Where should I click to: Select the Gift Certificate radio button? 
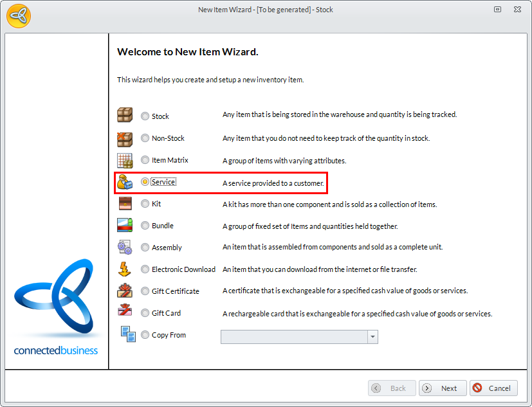pos(145,291)
